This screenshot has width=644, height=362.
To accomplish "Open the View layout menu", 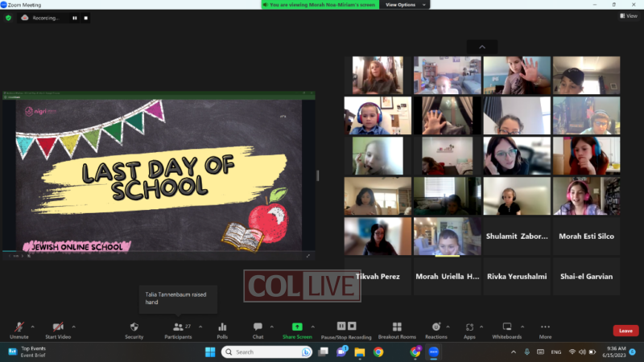I will 628,16.
